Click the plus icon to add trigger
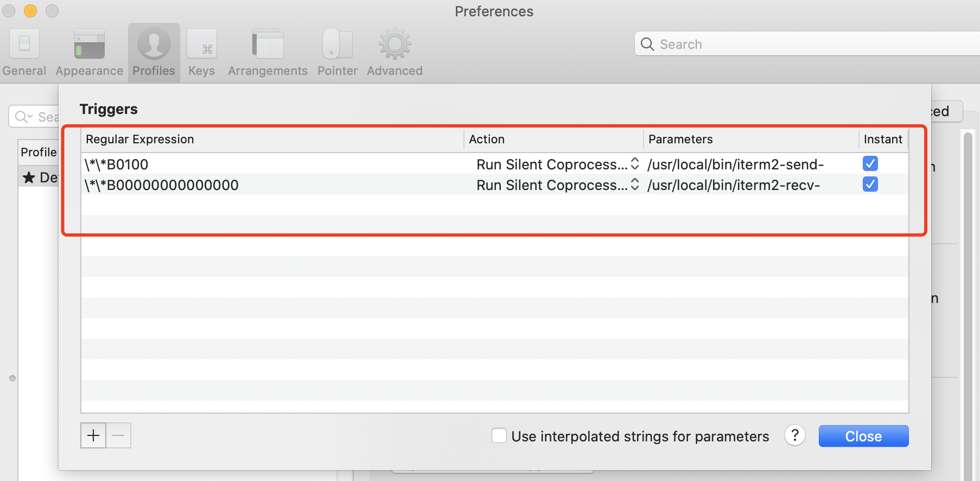 click(93, 435)
